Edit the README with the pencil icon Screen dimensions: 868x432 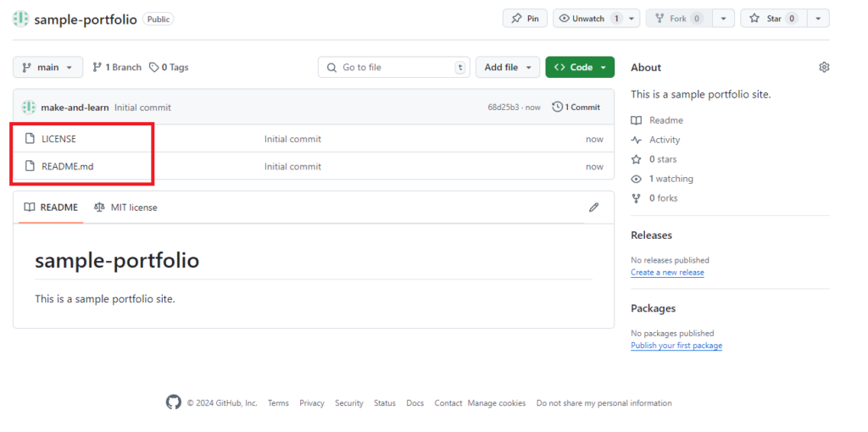pyautogui.click(x=594, y=208)
